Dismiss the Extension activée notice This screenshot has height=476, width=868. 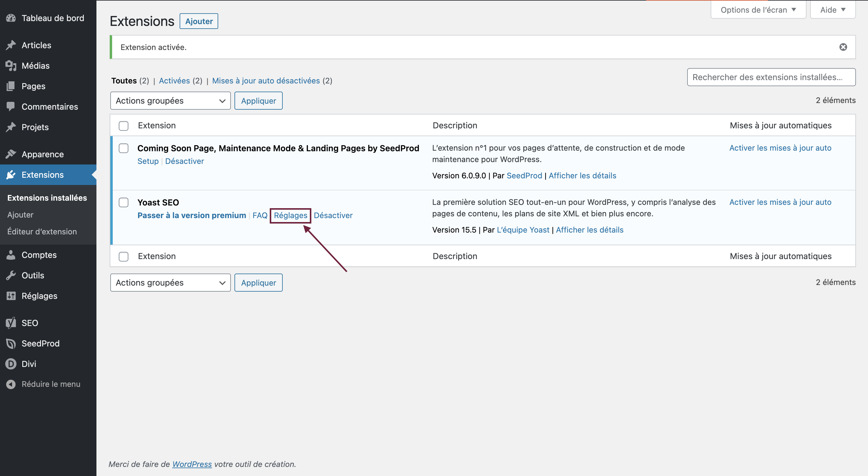843,47
